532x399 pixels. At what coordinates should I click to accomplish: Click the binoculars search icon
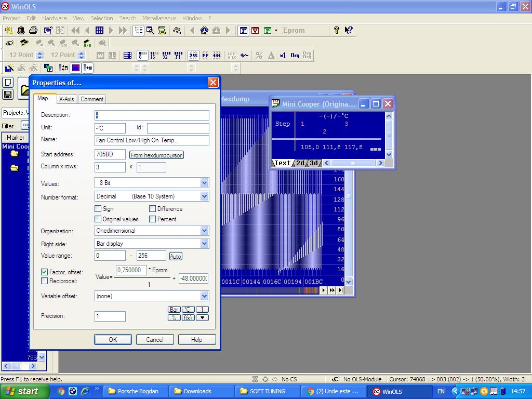coord(204,31)
